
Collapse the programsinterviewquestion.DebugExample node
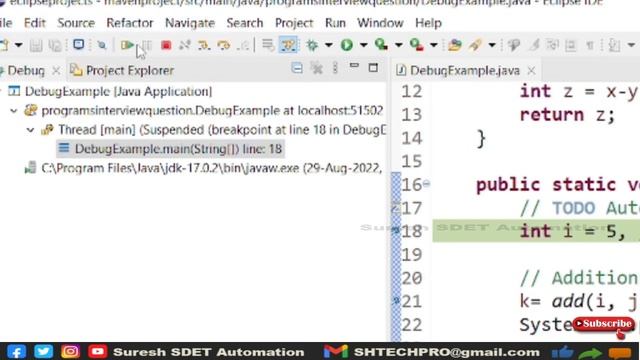coord(13,111)
